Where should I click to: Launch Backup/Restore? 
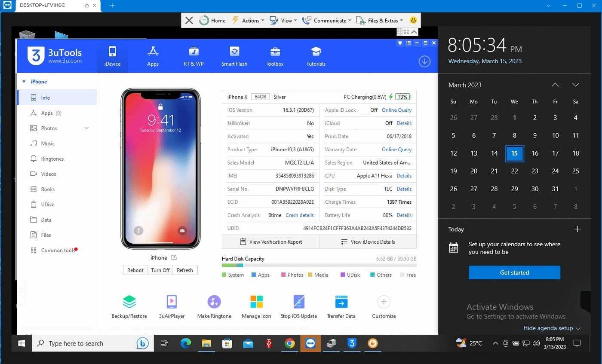click(x=129, y=306)
